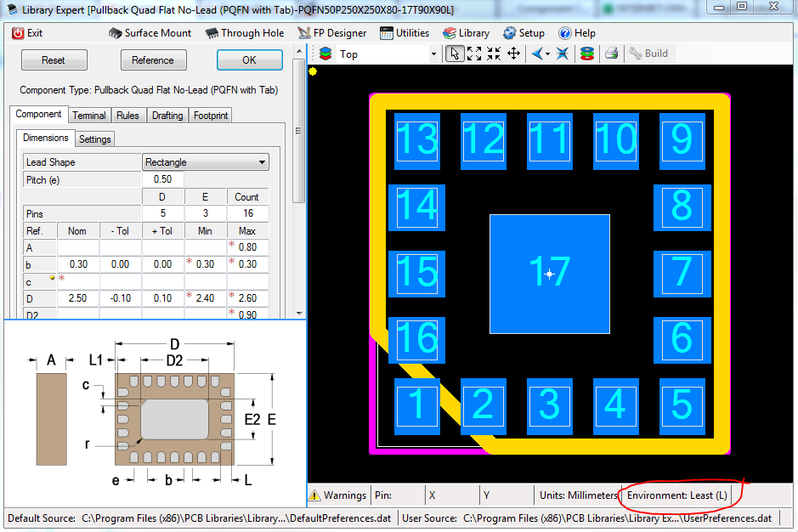Image resolution: width=798 pixels, height=532 pixels.
Task: Click center pad 17 in footprint view
Action: coord(549,273)
